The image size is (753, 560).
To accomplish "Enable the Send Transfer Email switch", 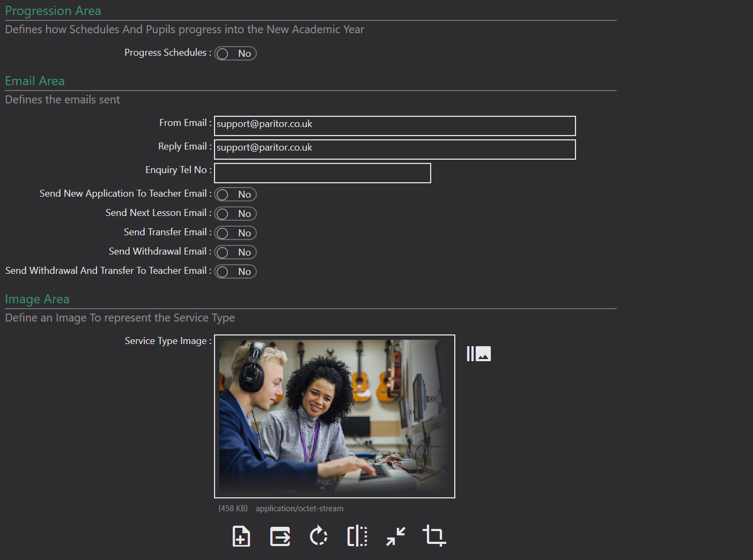I will point(235,233).
